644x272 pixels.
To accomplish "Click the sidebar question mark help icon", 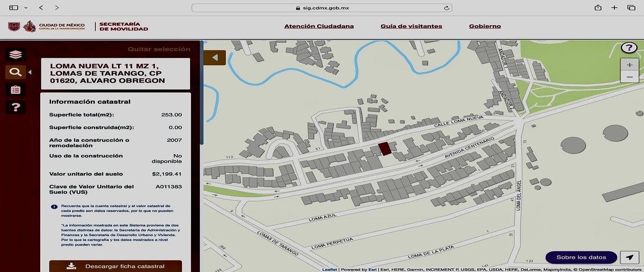I will point(16,107).
